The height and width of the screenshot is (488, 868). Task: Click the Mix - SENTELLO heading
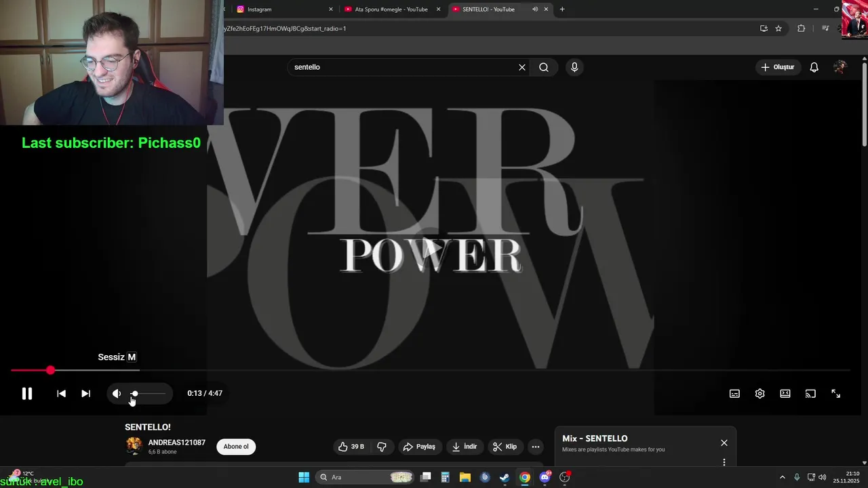[595, 439]
